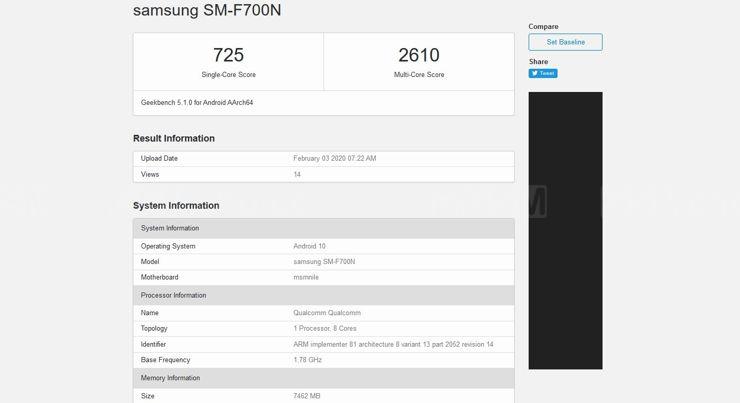This screenshot has width=740, height=403.
Task: Click the Upload Date row label
Action: point(159,159)
